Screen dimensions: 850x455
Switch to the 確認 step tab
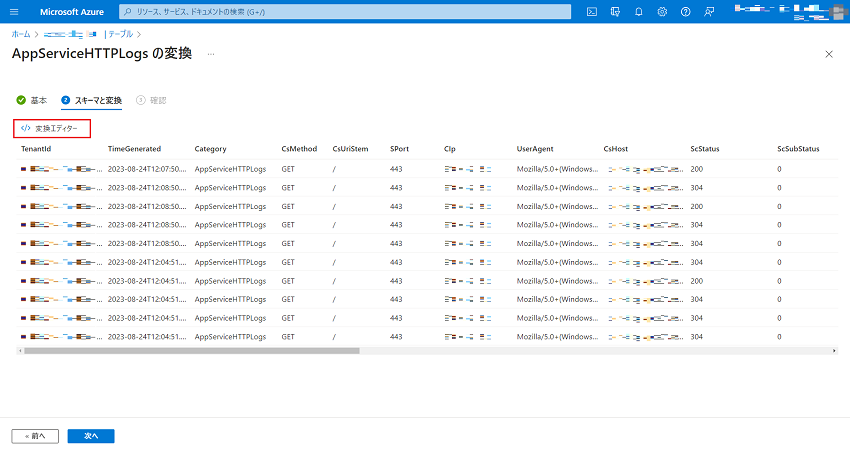(151, 100)
